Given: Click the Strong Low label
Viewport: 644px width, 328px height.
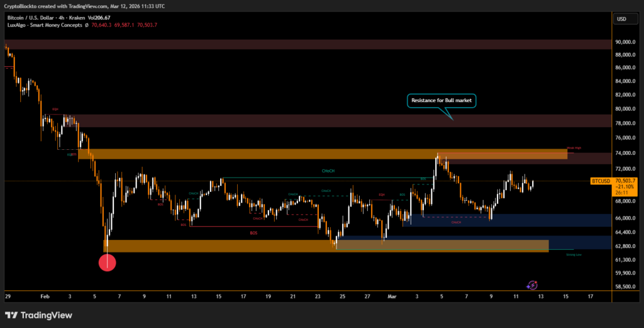Looking at the screenshot, I should [x=574, y=255].
